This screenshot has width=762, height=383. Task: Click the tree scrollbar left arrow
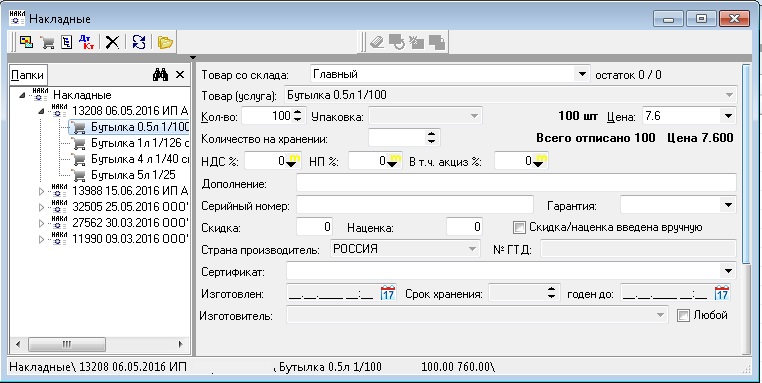pyautogui.click(x=18, y=345)
